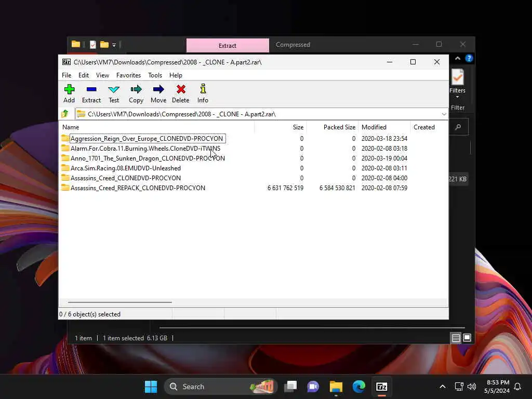Open the View menu

[102, 75]
